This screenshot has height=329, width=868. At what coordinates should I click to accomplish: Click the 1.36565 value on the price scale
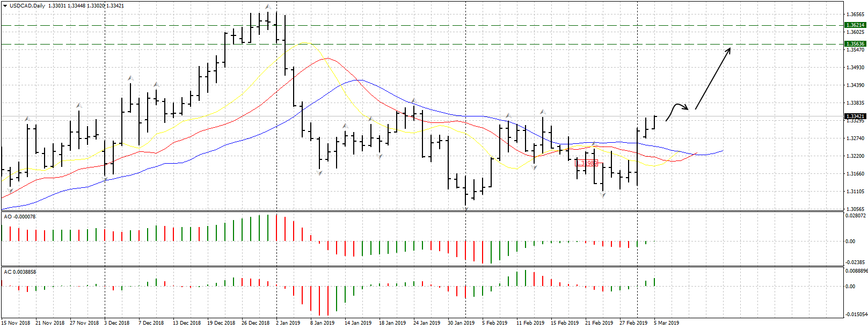[x=855, y=14]
